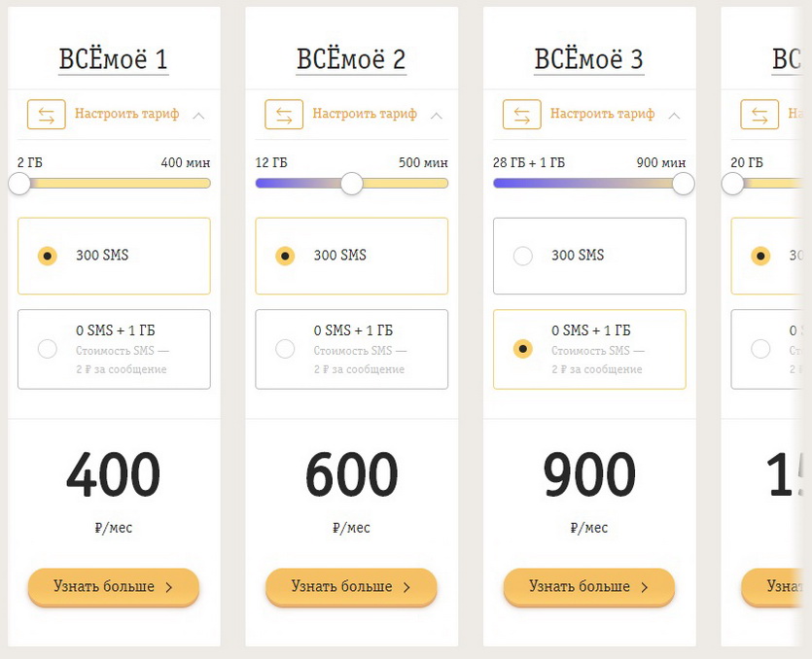Click Настроить тариф label in ВСЁмоё 2
The image size is (812, 659).
coord(365,114)
